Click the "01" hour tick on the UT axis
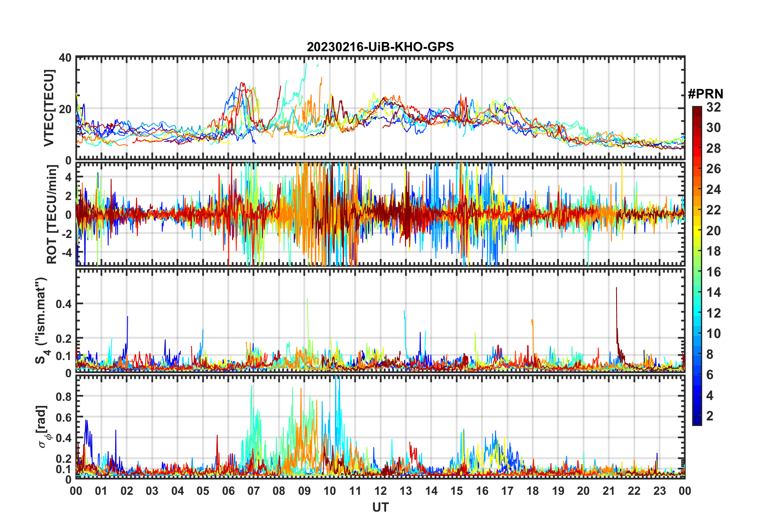This screenshot has width=761, height=532. point(101,491)
